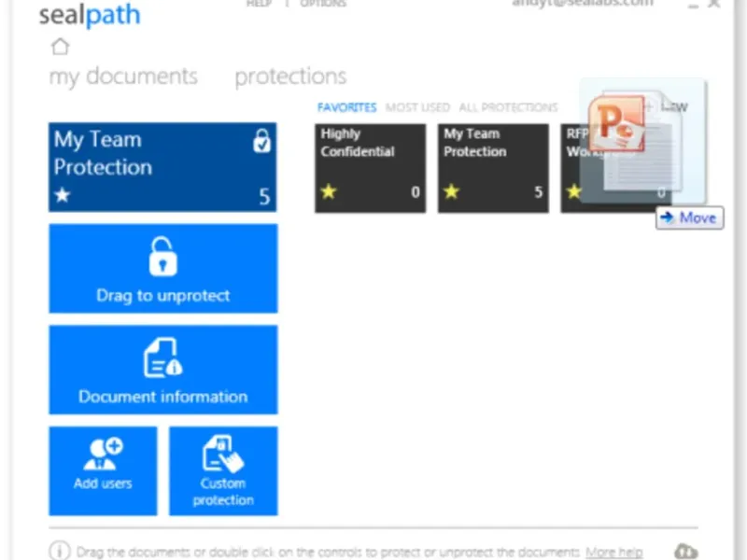This screenshot has width=747, height=560.
Task: Open the Custom protection tile
Action: click(x=223, y=471)
